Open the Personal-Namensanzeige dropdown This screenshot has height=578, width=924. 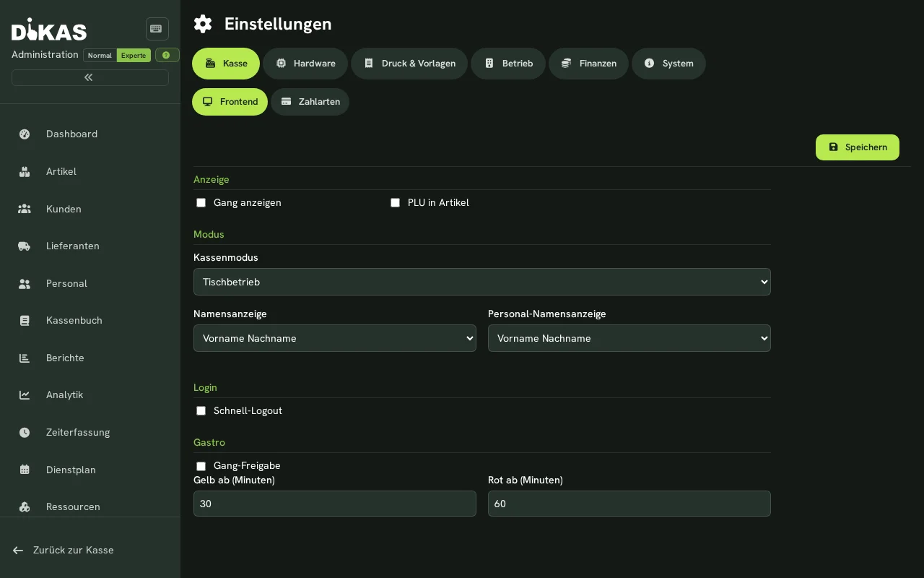click(629, 338)
